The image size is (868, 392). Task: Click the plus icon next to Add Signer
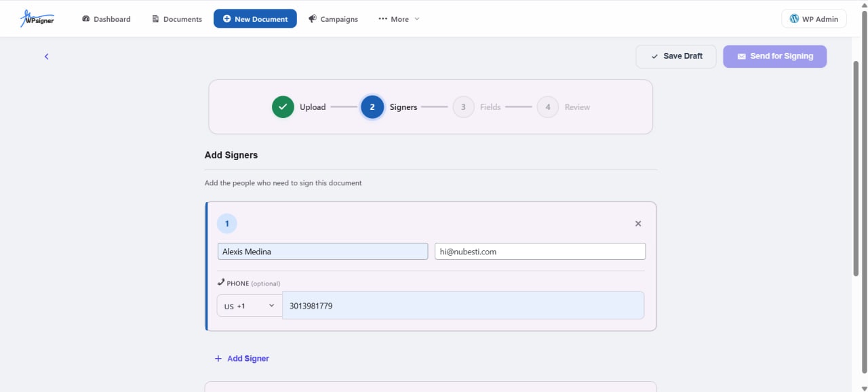218,358
